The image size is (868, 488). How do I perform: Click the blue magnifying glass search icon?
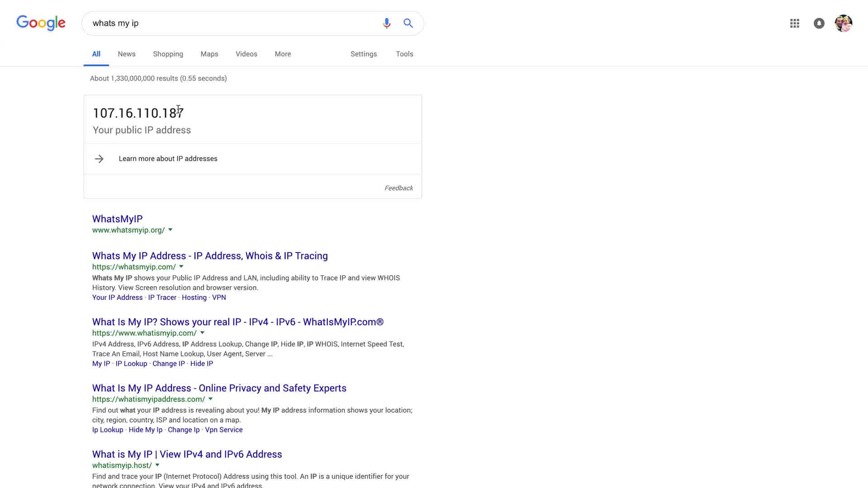408,23
